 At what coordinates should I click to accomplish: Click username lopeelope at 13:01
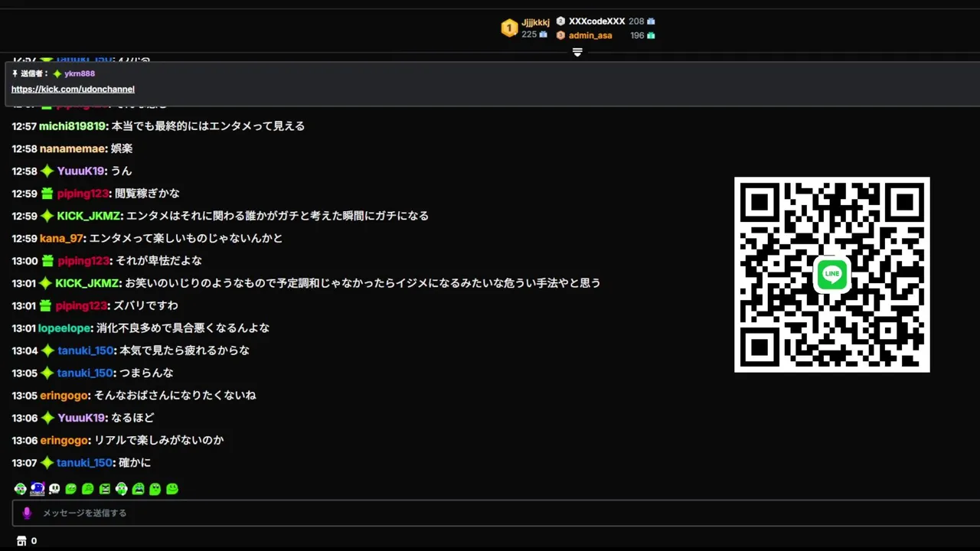(65, 328)
